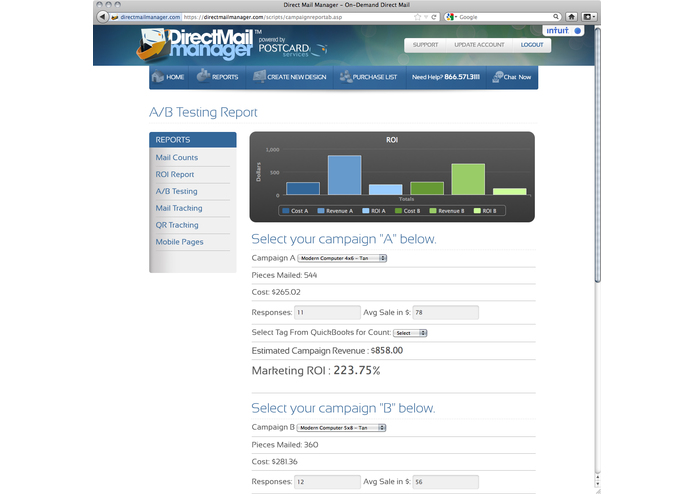
Task: Open A/B Testing sidebar link
Action: (176, 191)
